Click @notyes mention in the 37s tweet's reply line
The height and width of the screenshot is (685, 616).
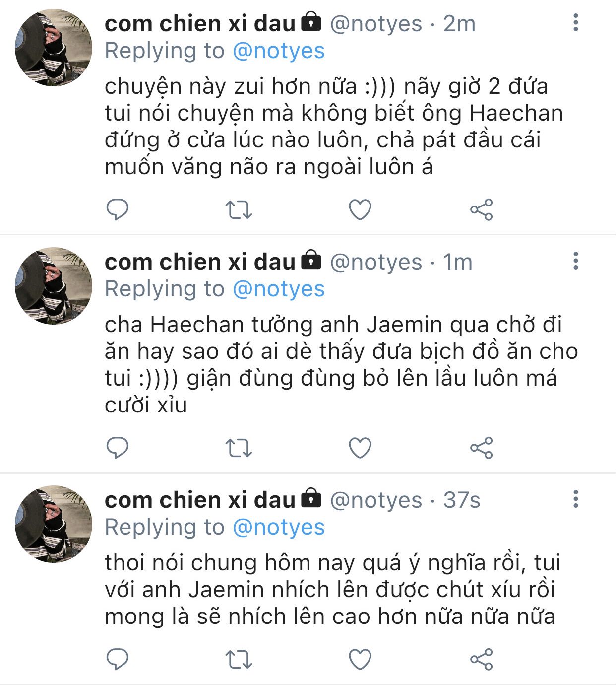point(278,527)
